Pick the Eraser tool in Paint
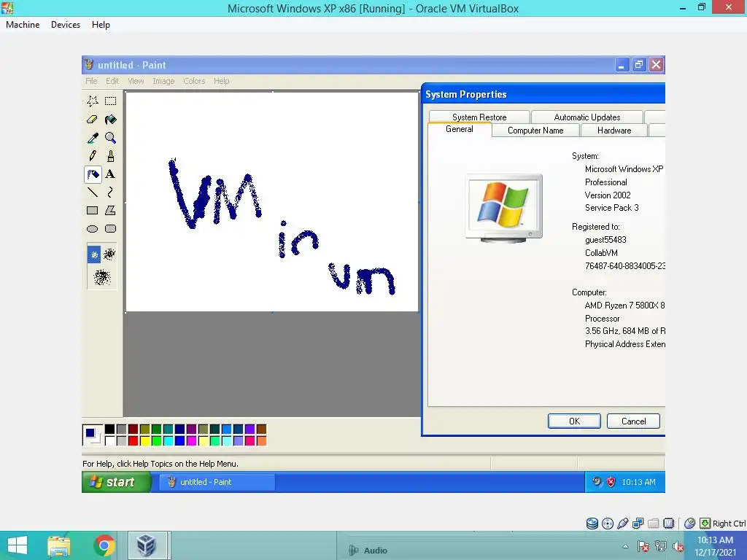Image resolution: width=747 pixels, height=560 pixels. click(93, 119)
